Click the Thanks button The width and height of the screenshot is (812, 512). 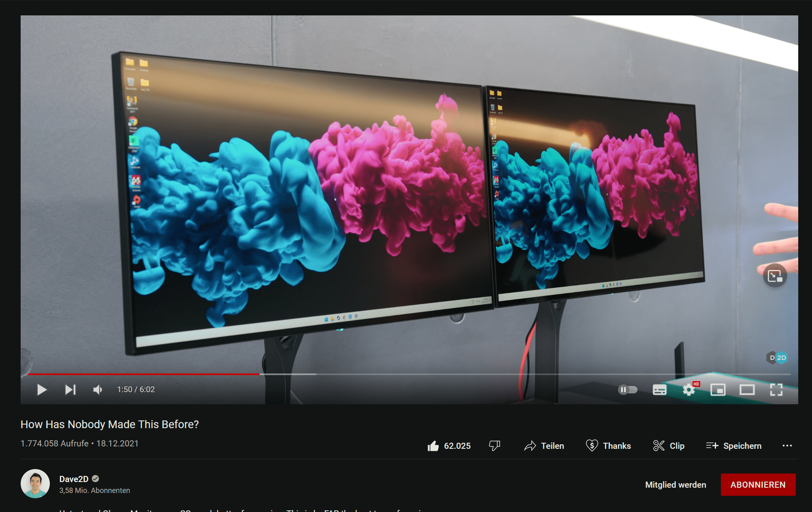tap(608, 446)
